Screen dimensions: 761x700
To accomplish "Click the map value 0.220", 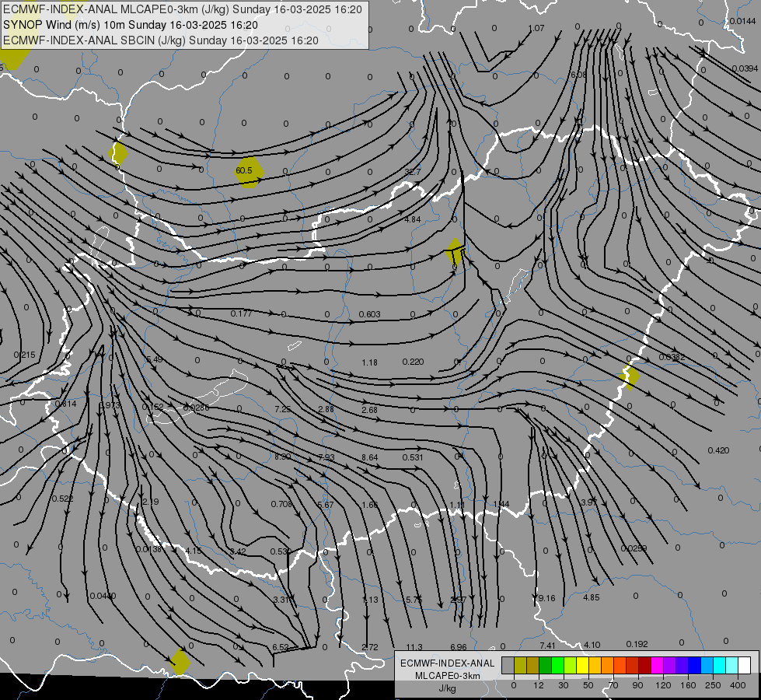I will [x=413, y=362].
